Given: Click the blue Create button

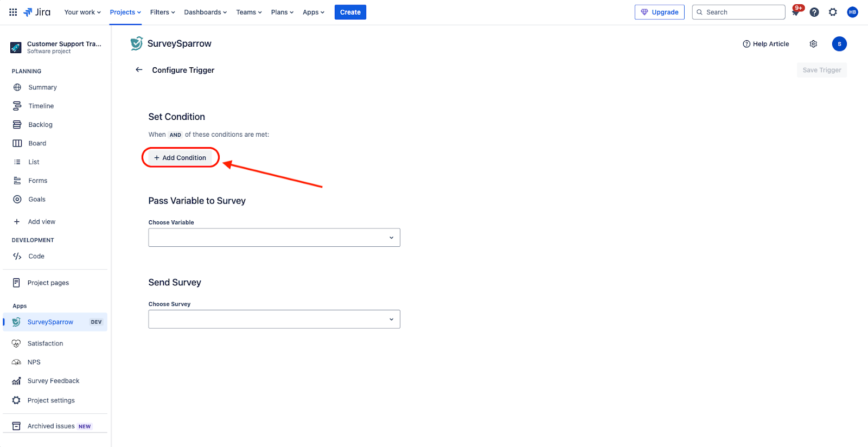Looking at the screenshot, I should [x=350, y=12].
